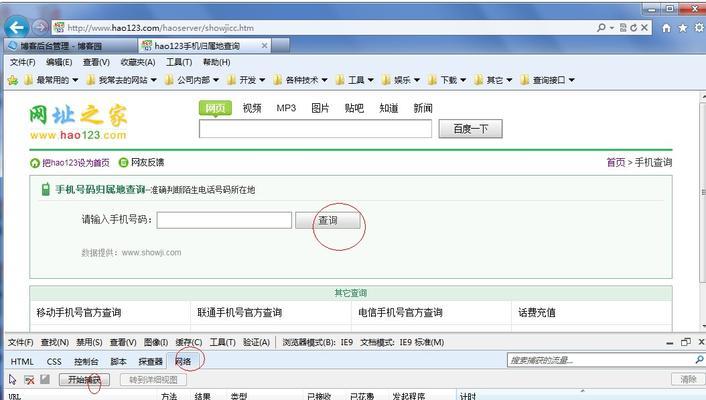
Task: Select the 图片 search category
Action: tap(320, 108)
